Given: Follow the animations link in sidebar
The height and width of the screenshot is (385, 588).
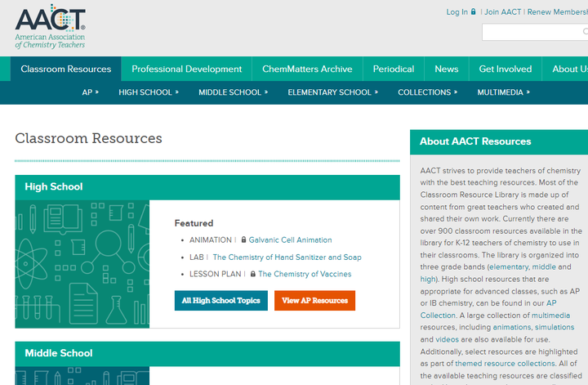Looking at the screenshot, I should coord(511,327).
